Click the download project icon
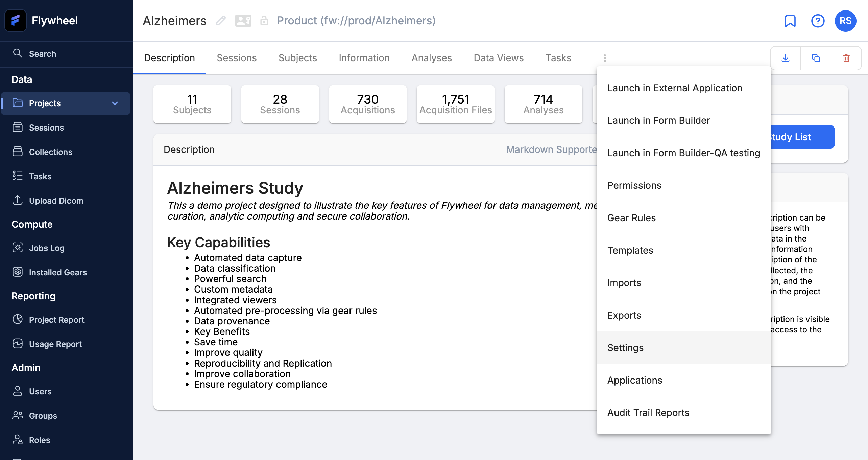 pos(786,58)
